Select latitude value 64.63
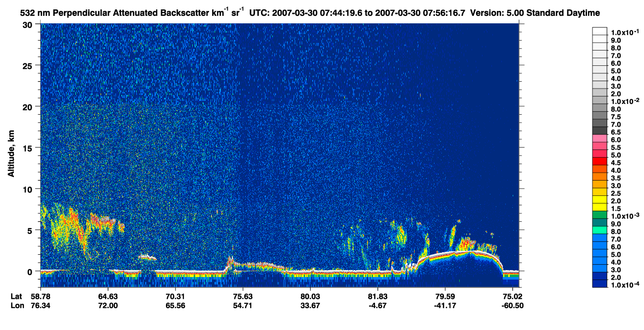The height and width of the screenshot is (330, 644). [107, 296]
